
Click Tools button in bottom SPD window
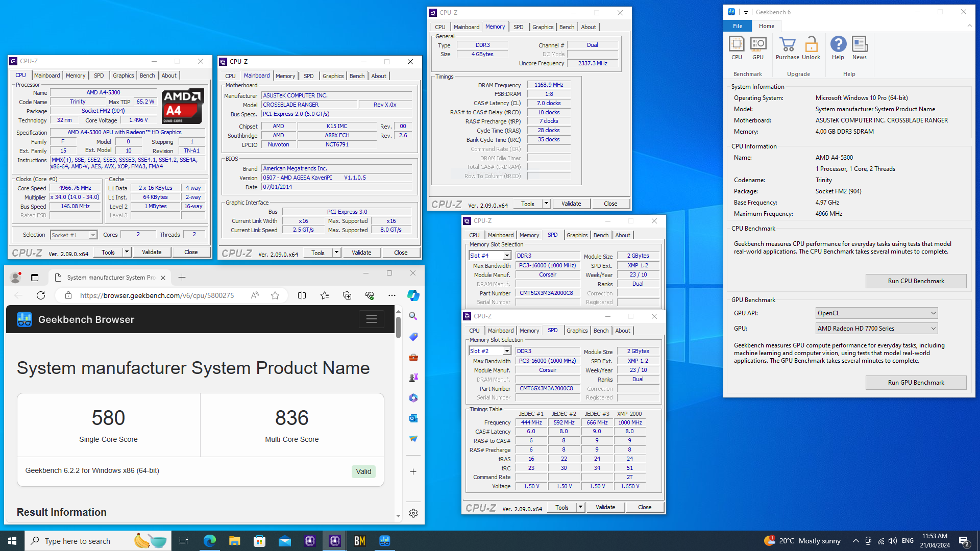(x=562, y=507)
